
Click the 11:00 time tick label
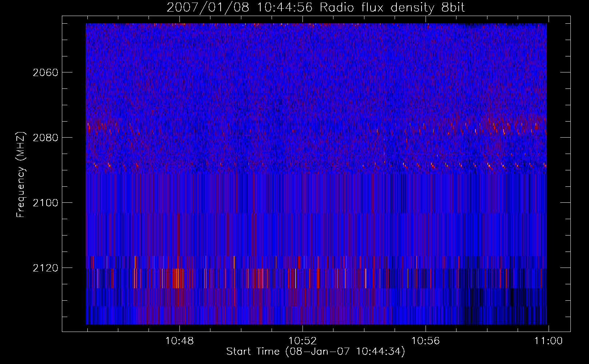click(x=548, y=341)
